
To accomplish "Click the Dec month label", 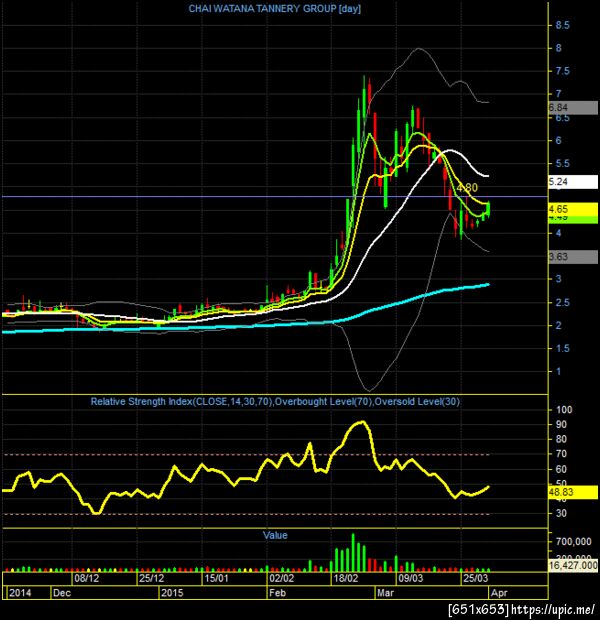I will point(62,593).
